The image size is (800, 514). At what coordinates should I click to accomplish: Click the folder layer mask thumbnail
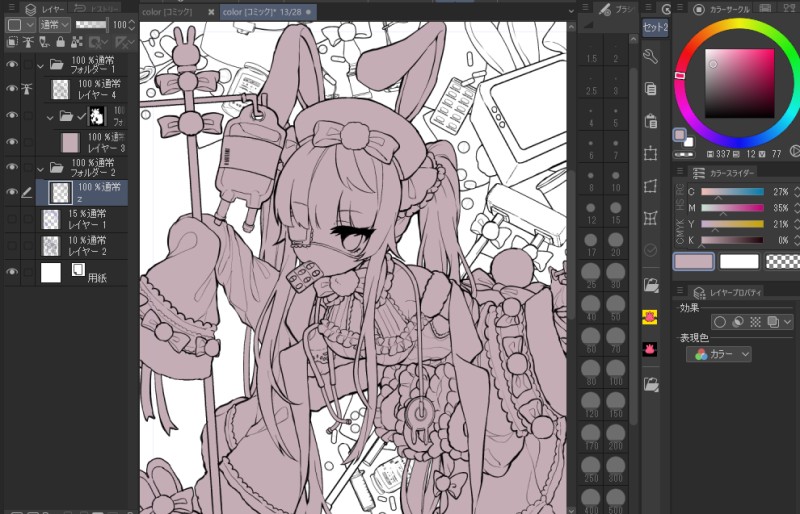coord(97,116)
